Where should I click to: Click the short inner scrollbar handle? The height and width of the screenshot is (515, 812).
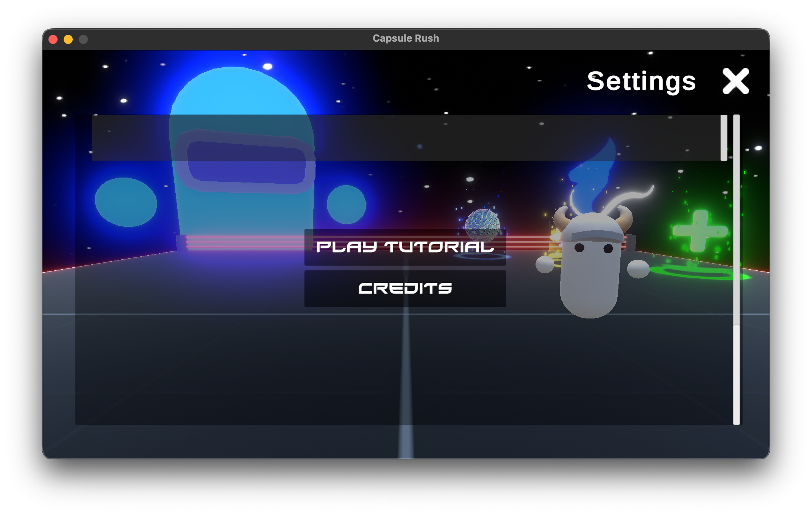click(x=724, y=138)
